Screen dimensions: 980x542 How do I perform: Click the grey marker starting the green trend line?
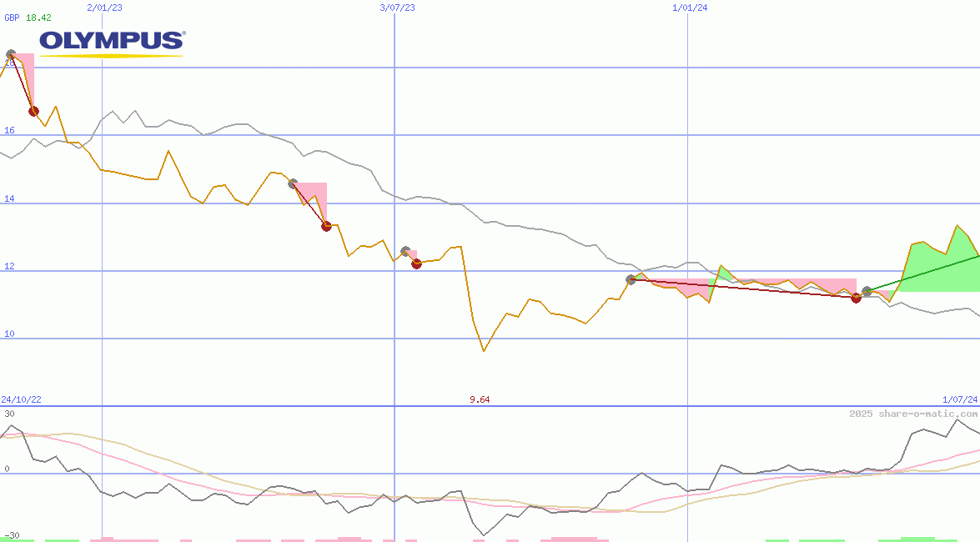(x=867, y=291)
